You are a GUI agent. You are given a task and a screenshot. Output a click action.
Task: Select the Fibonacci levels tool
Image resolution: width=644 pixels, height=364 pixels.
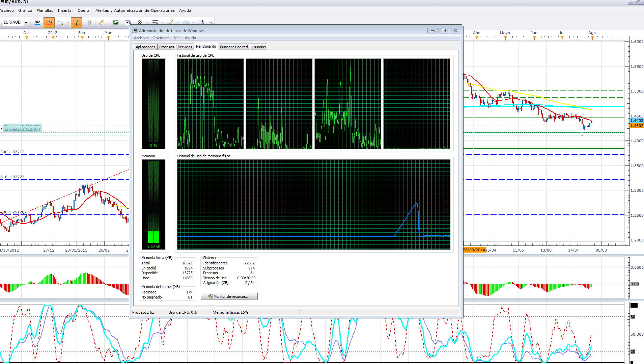[x=155, y=23]
